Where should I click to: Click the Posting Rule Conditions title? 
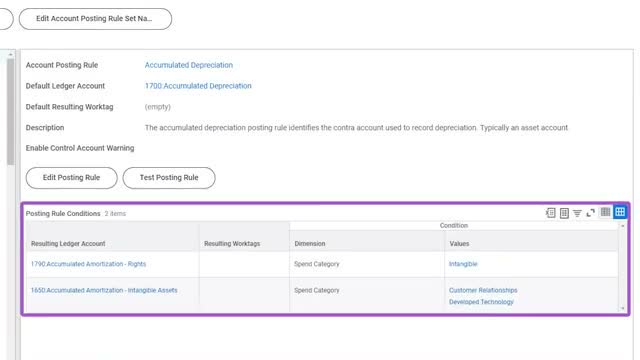pos(63,213)
